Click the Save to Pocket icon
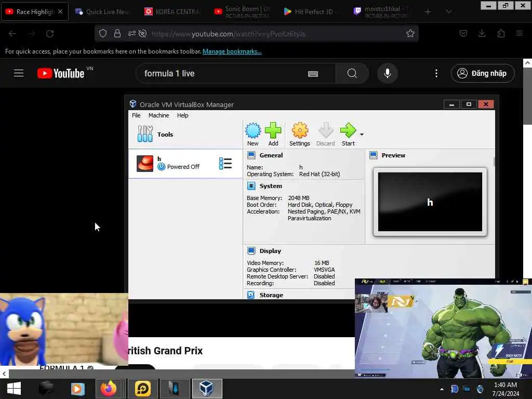The width and height of the screenshot is (532, 399). tap(463, 33)
